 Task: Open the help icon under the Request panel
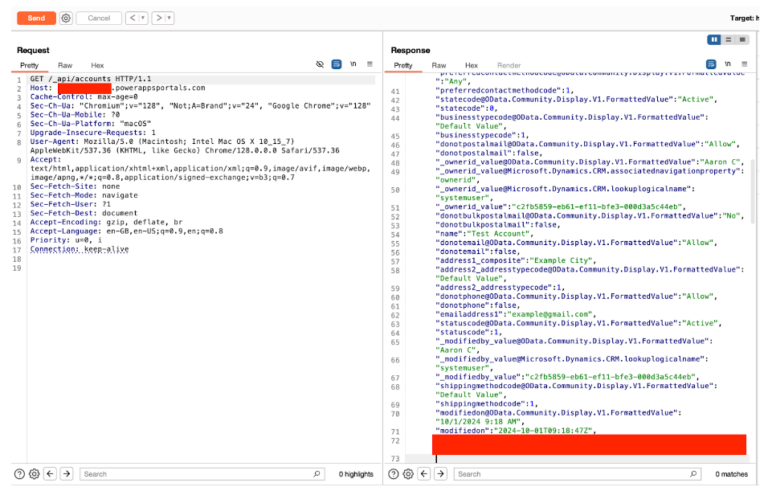coord(19,474)
